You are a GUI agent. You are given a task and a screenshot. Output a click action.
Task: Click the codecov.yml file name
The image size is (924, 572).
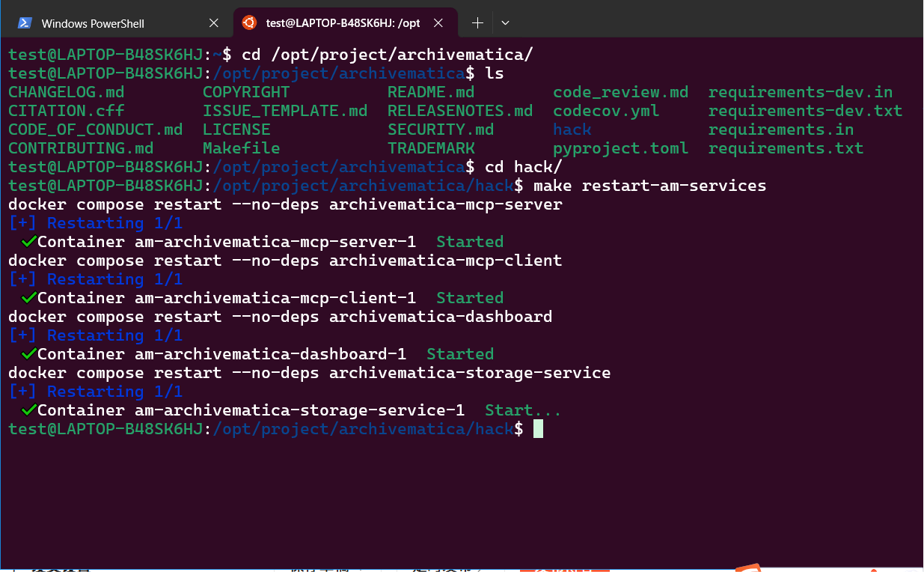[606, 111]
